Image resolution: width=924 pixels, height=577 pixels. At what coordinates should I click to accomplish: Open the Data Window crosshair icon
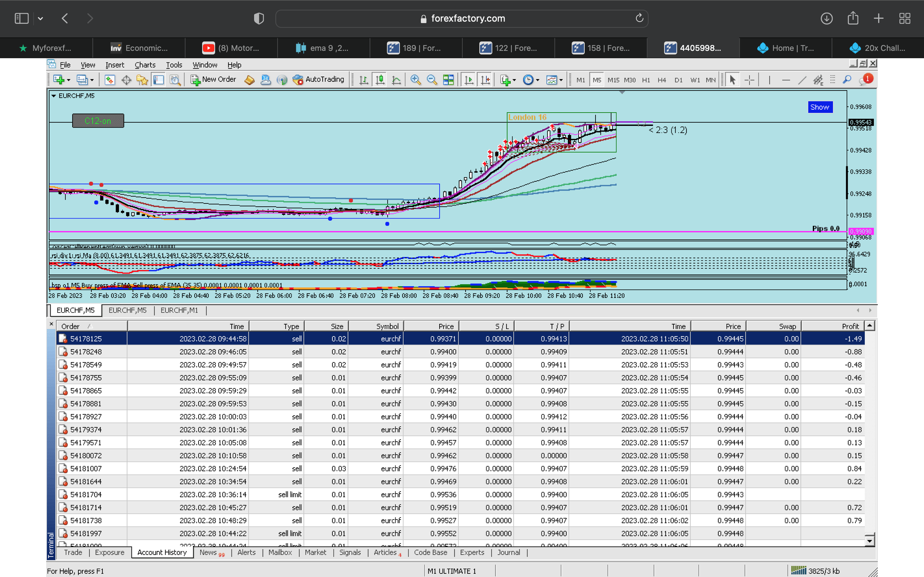[126, 80]
